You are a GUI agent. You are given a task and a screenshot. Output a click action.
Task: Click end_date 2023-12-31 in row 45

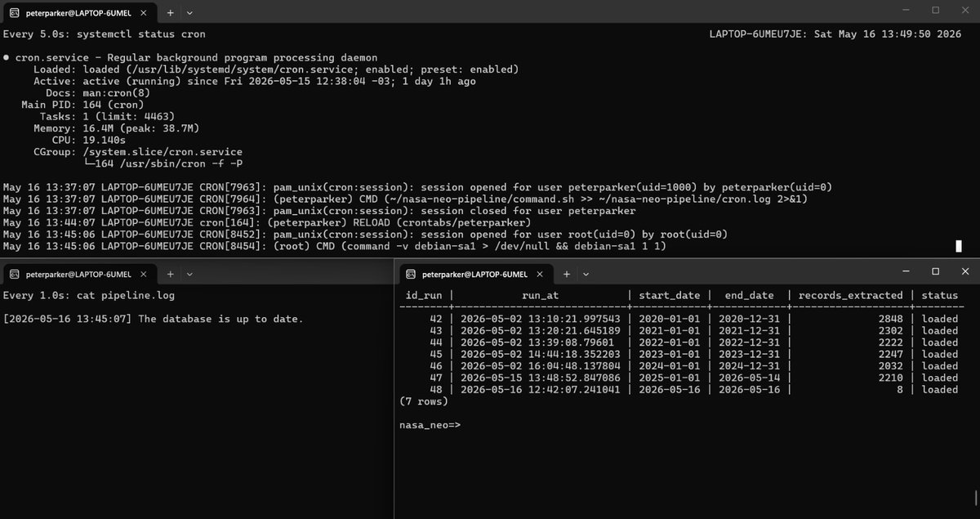point(749,354)
